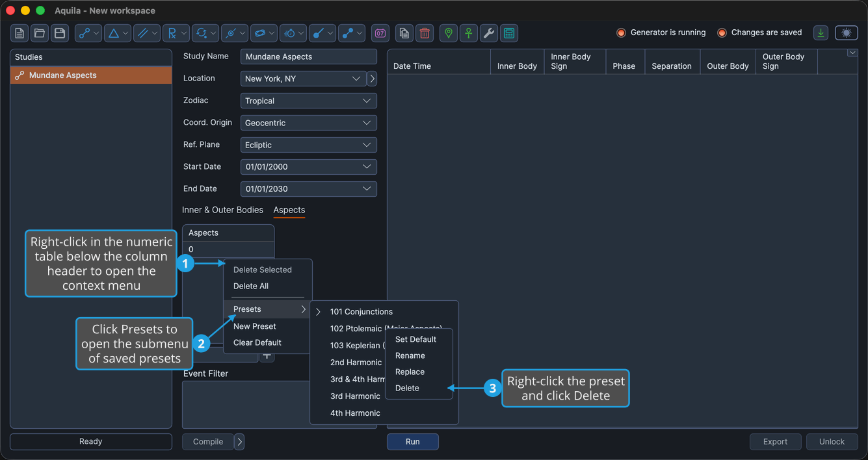The width and height of the screenshot is (868, 460).
Task: Select 3rd Harmonic preset
Action: point(355,396)
